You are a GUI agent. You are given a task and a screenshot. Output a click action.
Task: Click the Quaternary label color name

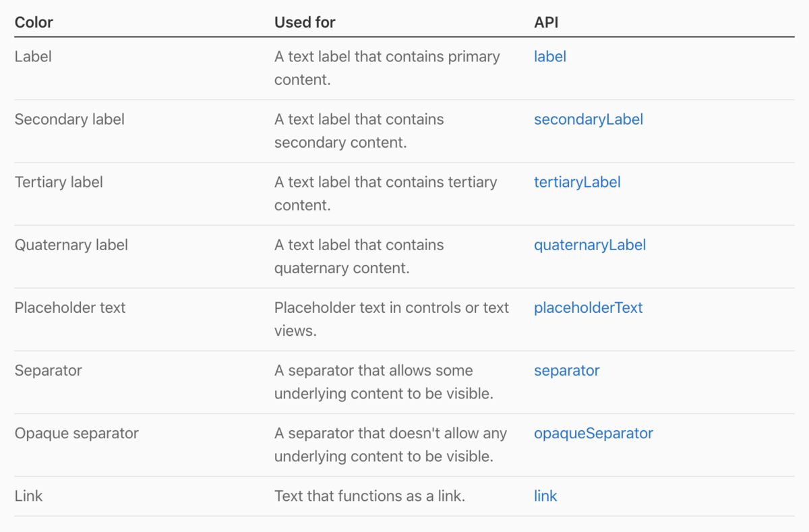coord(71,245)
